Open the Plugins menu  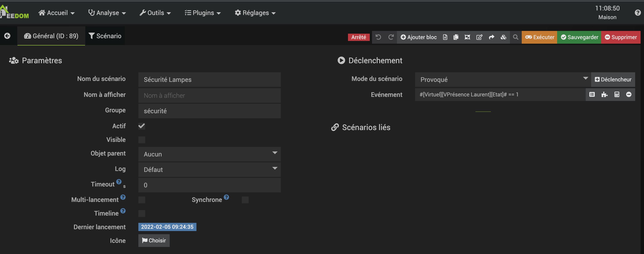[203, 13]
